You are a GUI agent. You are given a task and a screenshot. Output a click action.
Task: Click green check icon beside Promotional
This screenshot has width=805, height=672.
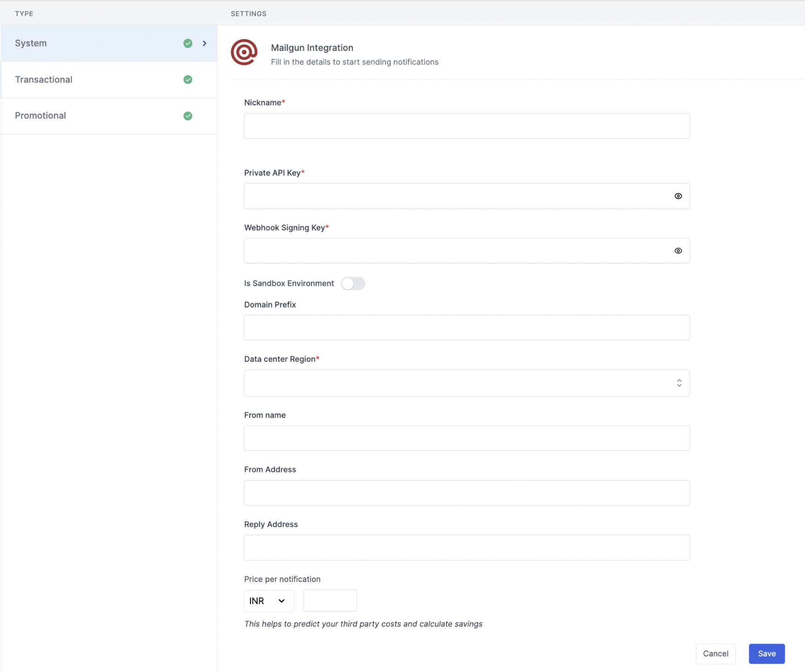coord(188,116)
